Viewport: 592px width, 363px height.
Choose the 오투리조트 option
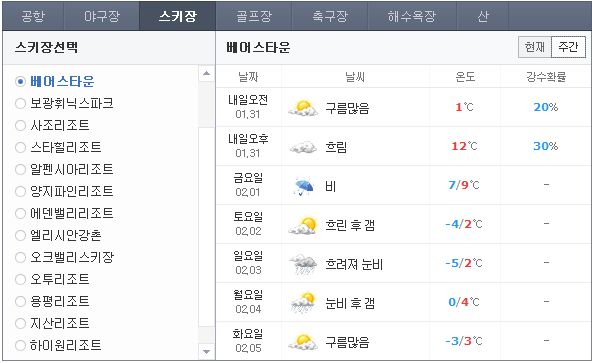coord(20,279)
